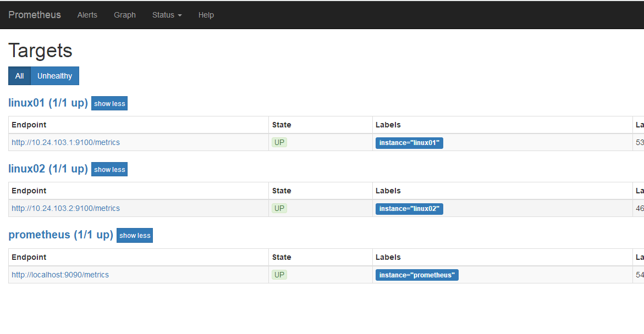Expand the Status dropdown menu
Image resolution: width=644 pixels, height=334 pixels.
coord(167,15)
